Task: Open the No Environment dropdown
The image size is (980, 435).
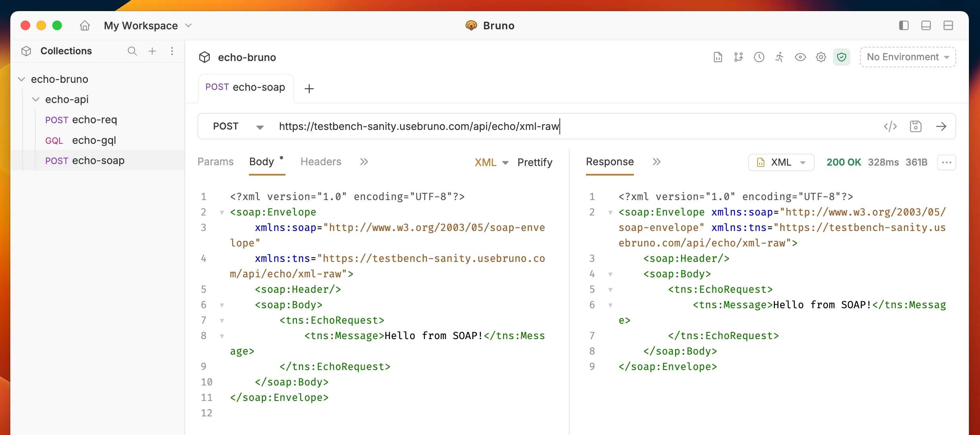Action: coord(908,57)
